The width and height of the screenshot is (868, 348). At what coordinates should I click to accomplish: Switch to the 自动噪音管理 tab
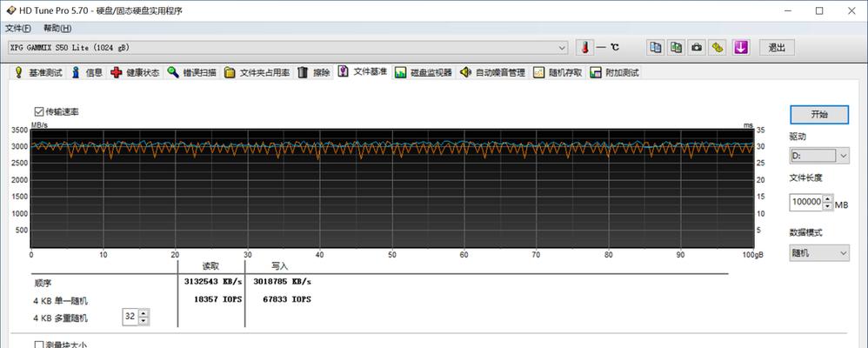tap(493, 72)
